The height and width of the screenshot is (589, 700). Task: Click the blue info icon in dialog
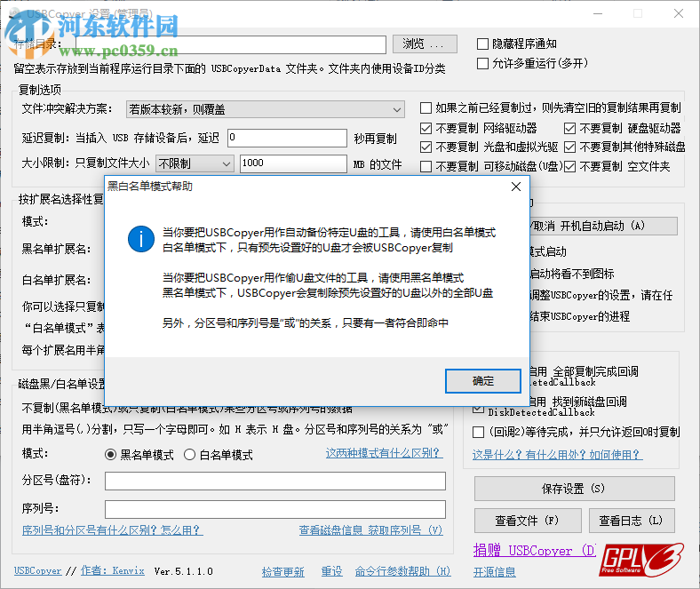(141, 239)
